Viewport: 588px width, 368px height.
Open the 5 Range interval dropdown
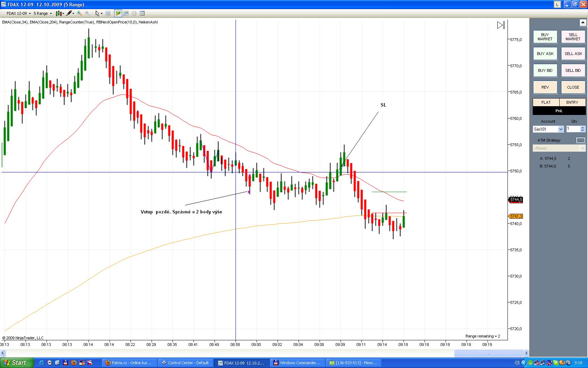tap(43, 13)
